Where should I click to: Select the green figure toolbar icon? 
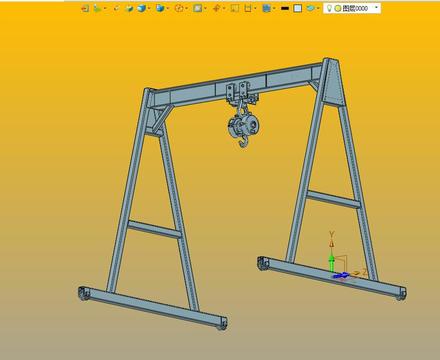pyautogui.click(x=97, y=8)
